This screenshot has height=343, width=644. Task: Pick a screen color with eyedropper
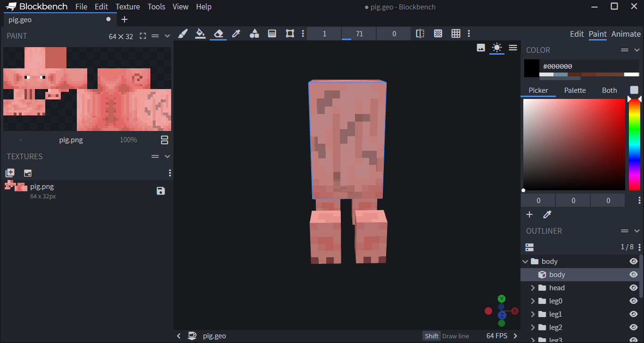(x=547, y=214)
